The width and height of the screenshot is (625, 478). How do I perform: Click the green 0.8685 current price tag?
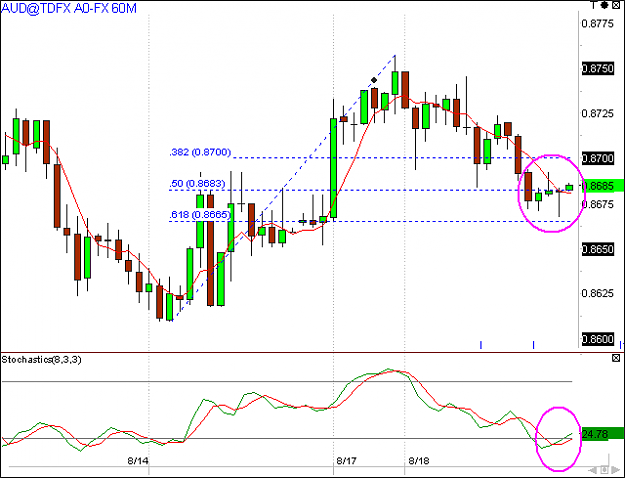(x=602, y=186)
